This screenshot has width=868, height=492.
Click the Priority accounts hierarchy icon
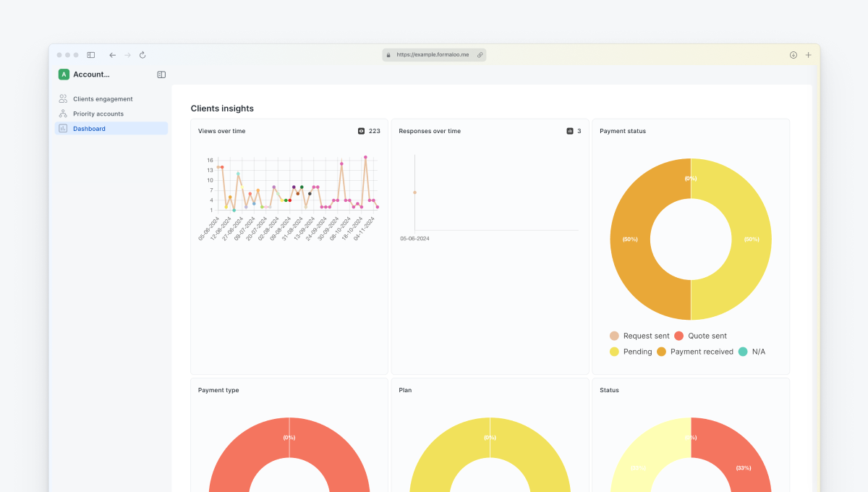[x=63, y=114]
